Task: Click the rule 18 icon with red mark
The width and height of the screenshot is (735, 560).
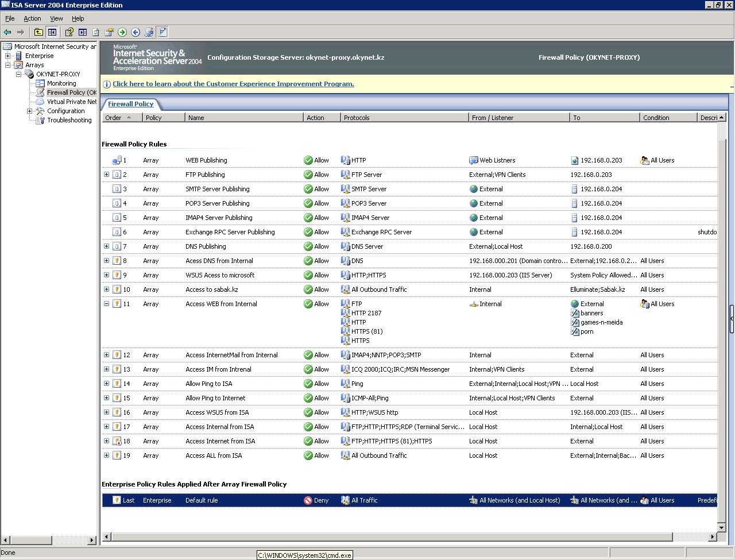Action: [x=117, y=441]
